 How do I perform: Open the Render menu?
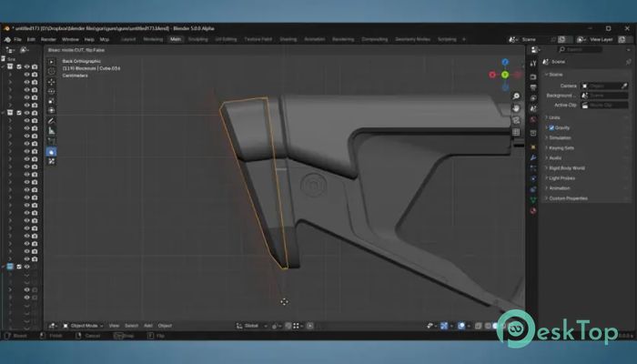point(48,39)
